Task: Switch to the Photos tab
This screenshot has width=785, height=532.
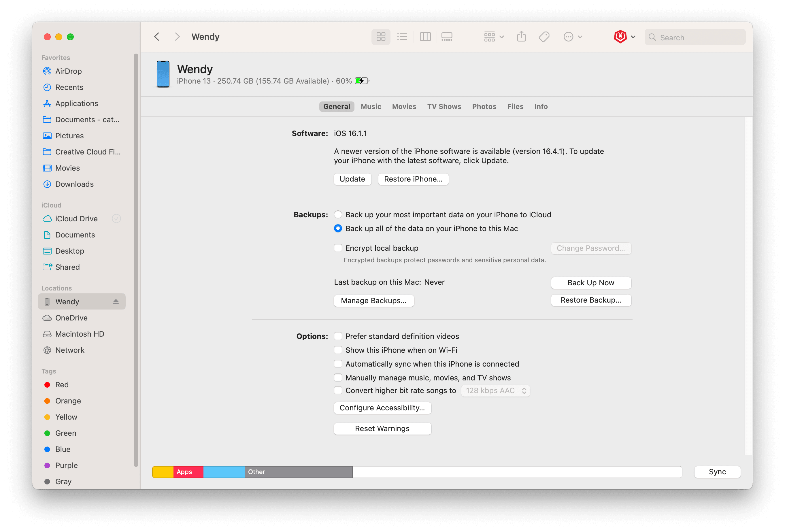Action: pyautogui.click(x=484, y=107)
